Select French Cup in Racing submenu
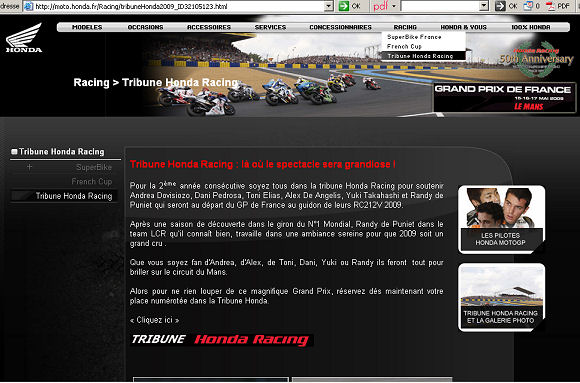580x383 pixels. (423, 47)
